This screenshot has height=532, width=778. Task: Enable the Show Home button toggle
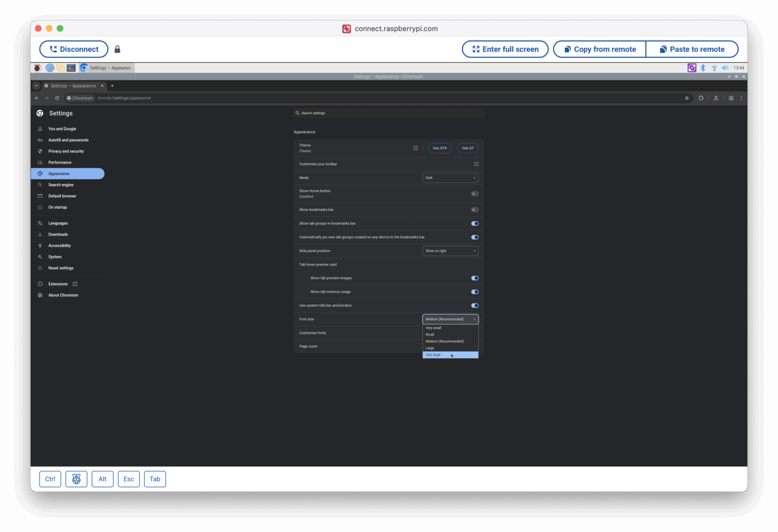tap(475, 194)
